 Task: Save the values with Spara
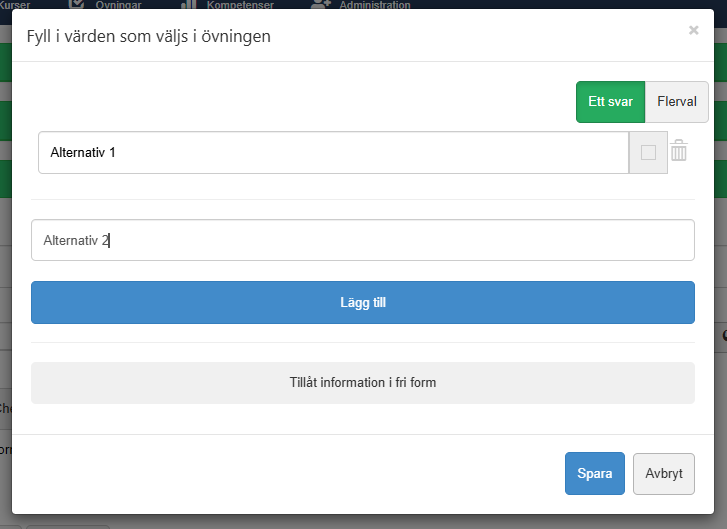595,474
